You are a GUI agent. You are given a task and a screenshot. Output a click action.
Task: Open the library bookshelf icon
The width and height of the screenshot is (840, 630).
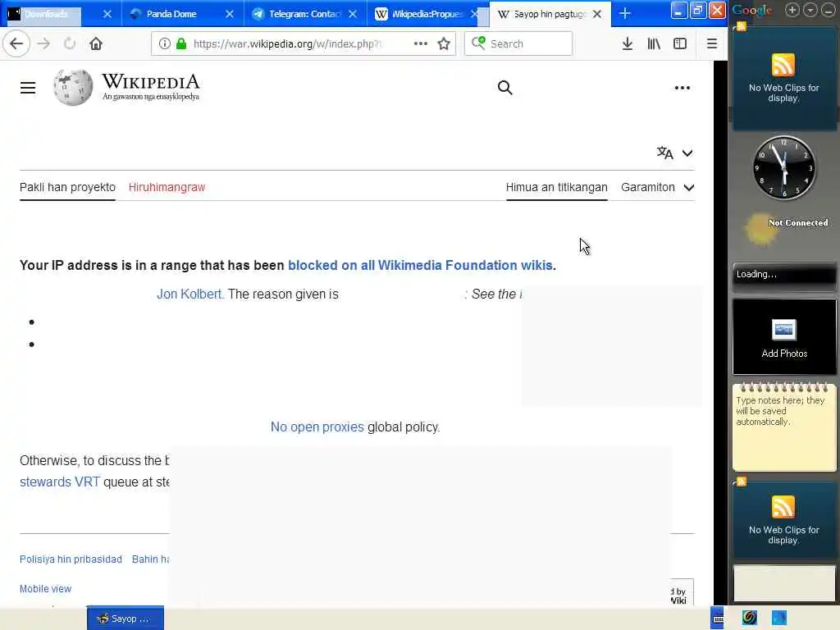[x=654, y=43]
